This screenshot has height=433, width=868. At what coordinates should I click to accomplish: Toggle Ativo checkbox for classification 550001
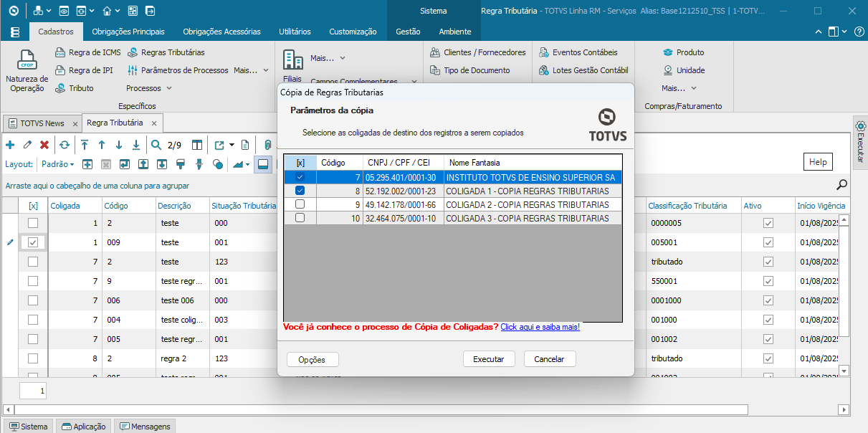coord(768,281)
